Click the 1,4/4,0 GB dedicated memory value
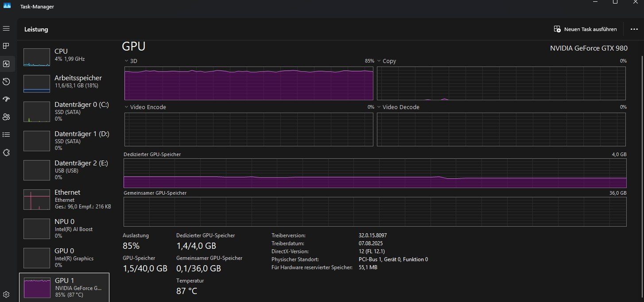 tap(196, 246)
